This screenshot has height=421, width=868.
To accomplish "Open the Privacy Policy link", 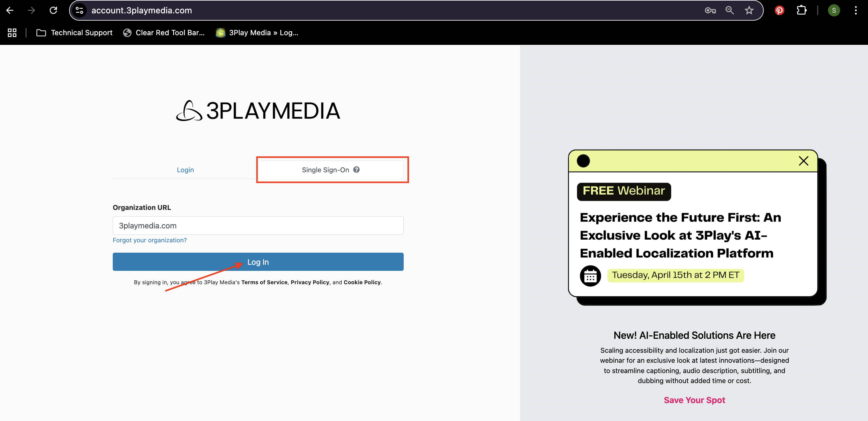I will [310, 282].
